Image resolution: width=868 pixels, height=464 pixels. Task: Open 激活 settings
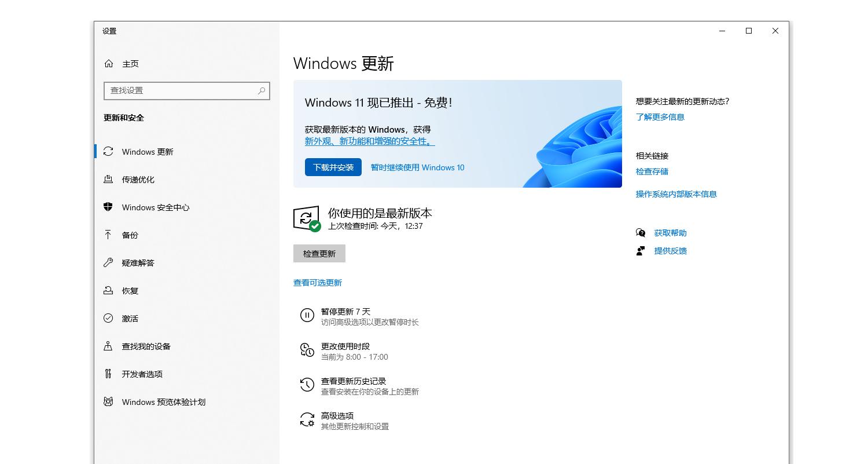coord(130,319)
